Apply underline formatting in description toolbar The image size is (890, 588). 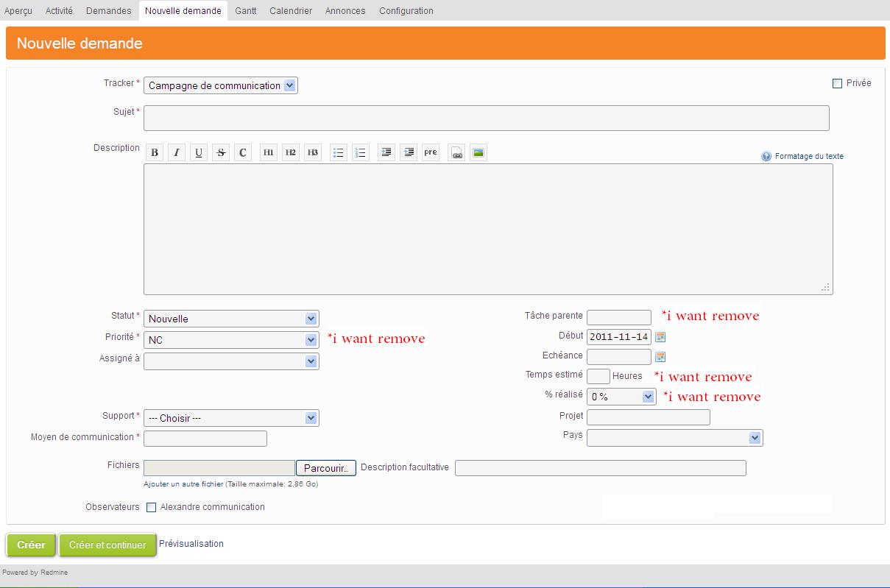coord(199,153)
